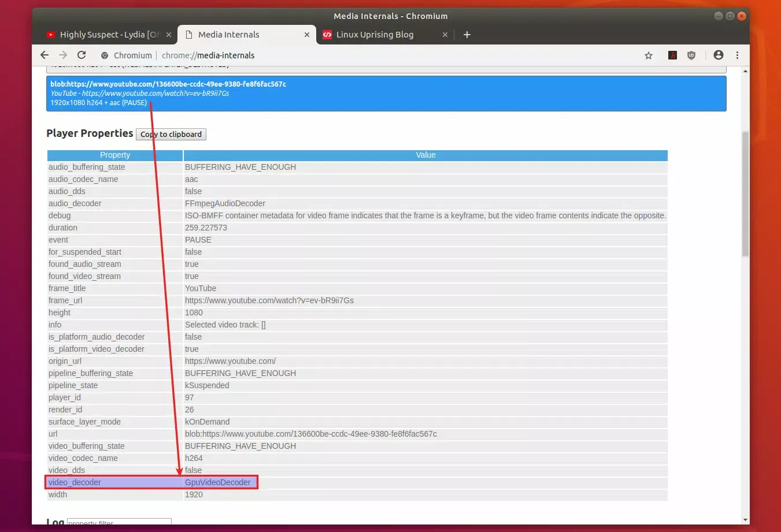Maximize the Chromium window
781x532 pixels.
pos(730,16)
